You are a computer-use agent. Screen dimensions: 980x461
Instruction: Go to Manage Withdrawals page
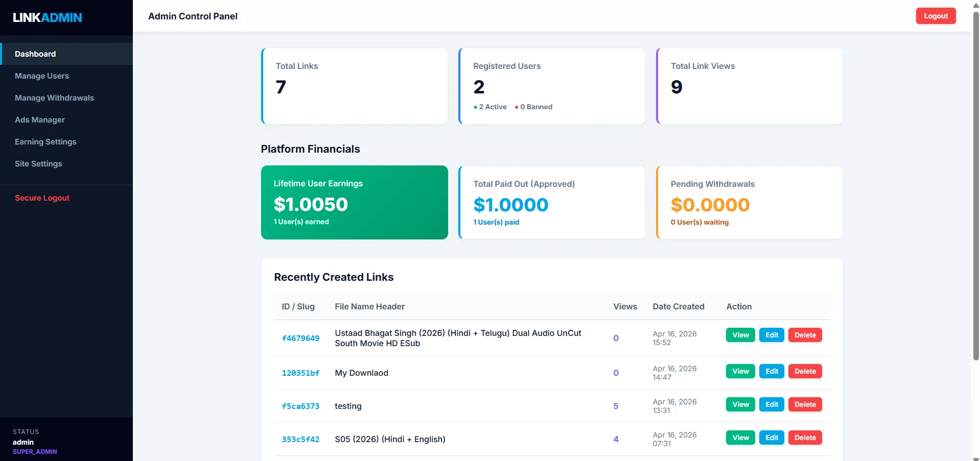tap(54, 98)
